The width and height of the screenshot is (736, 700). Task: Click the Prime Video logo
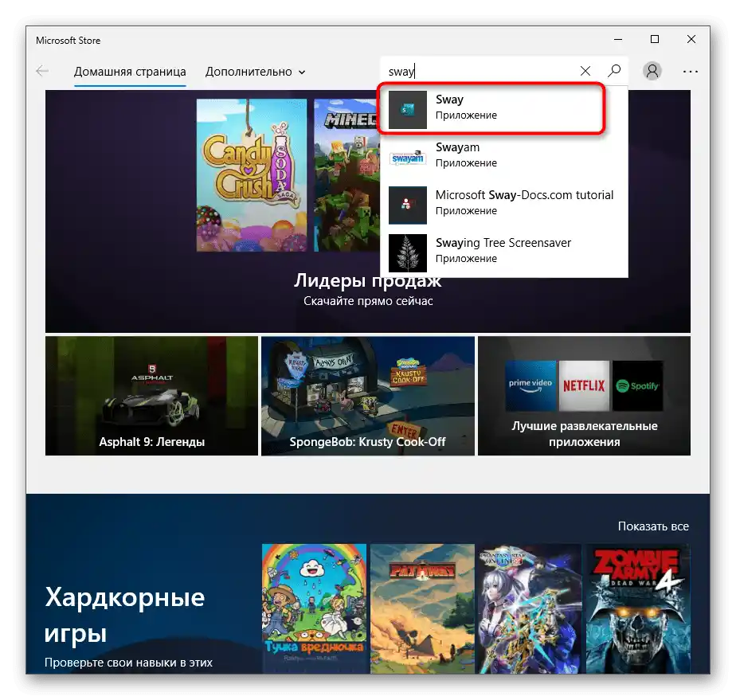(530, 385)
